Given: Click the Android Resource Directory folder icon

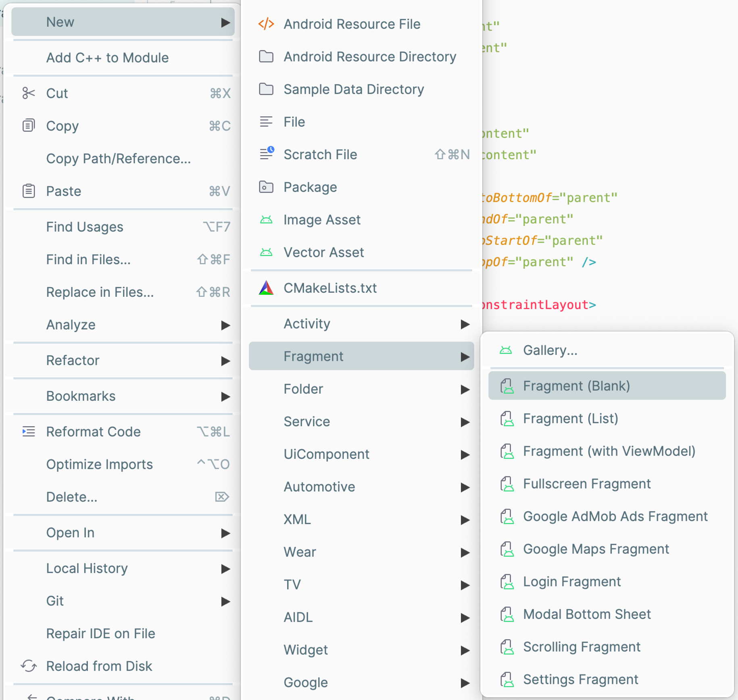Looking at the screenshot, I should (266, 56).
